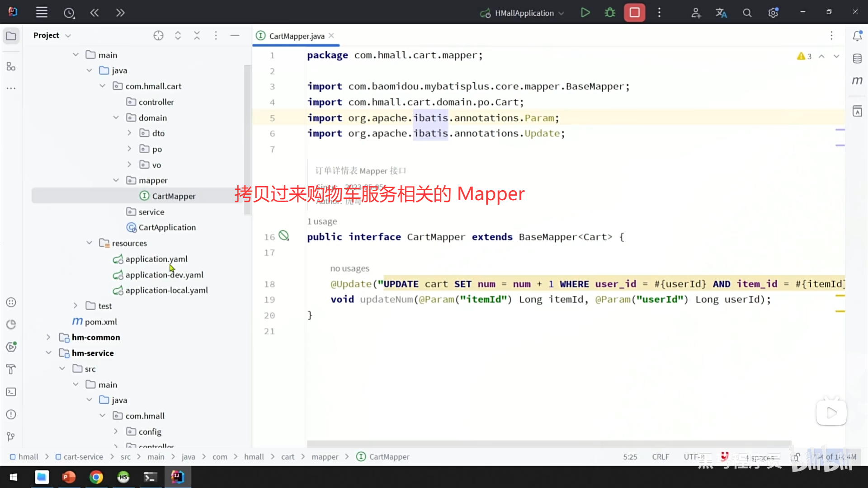The height and width of the screenshot is (488, 868).
Task: Hide the Project panel with the minimize dash
Action: point(235,36)
